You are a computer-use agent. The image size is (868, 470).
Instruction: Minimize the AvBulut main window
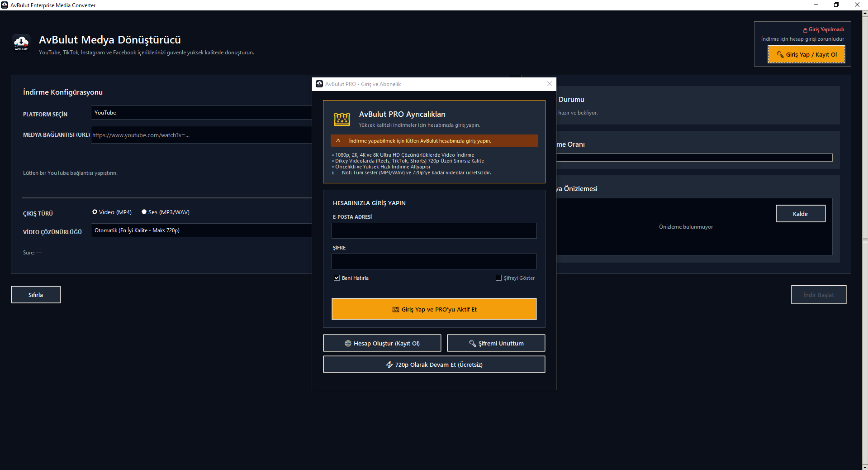pos(816,5)
